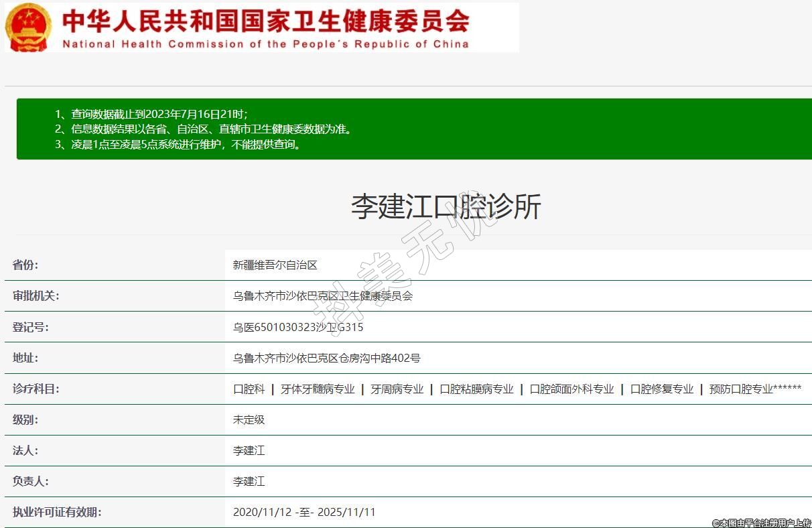Click the 预防口腔专业 truncated entry
The height and width of the screenshot is (528, 812).
click(x=754, y=389)
